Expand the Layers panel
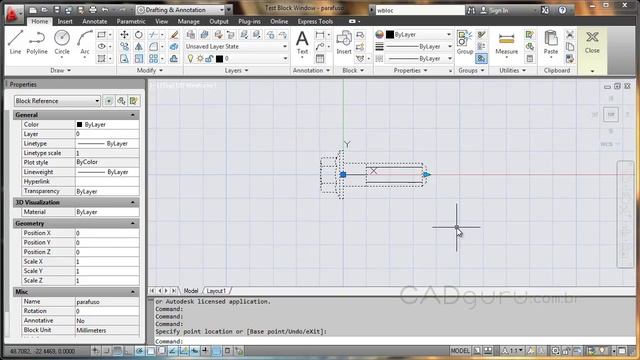The width and height of the screenshot is (640, 360). [236, 71]
